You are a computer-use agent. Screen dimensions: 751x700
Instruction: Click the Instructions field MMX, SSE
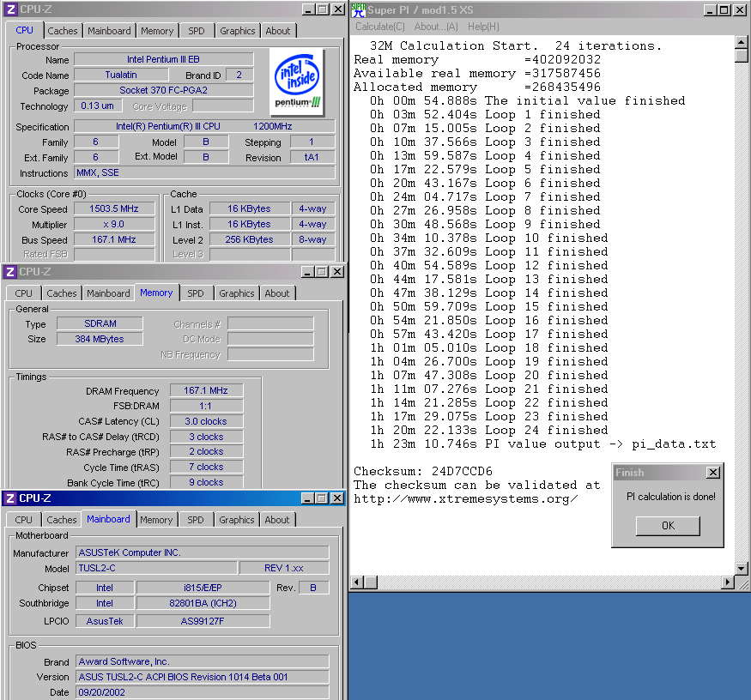(205, 172)
